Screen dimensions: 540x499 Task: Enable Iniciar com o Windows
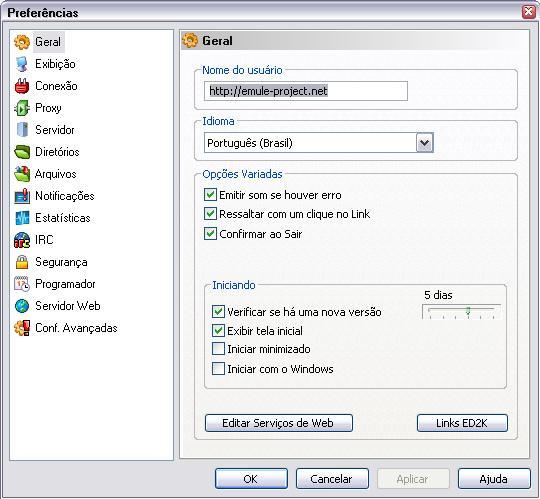pos(218,369)
